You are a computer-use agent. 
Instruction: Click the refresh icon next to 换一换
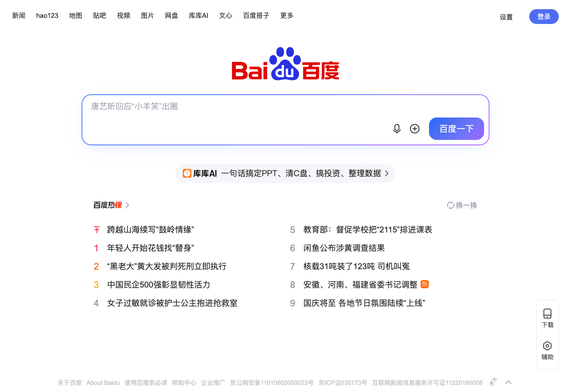(450, 205)
